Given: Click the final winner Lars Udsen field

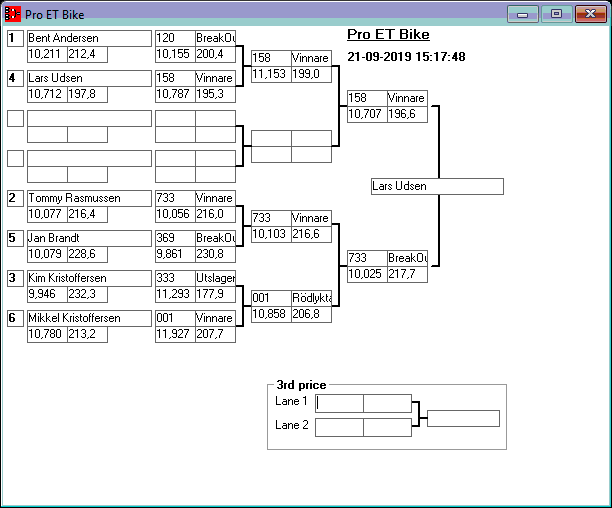Looking at the screenshot, I should [436, 187].
